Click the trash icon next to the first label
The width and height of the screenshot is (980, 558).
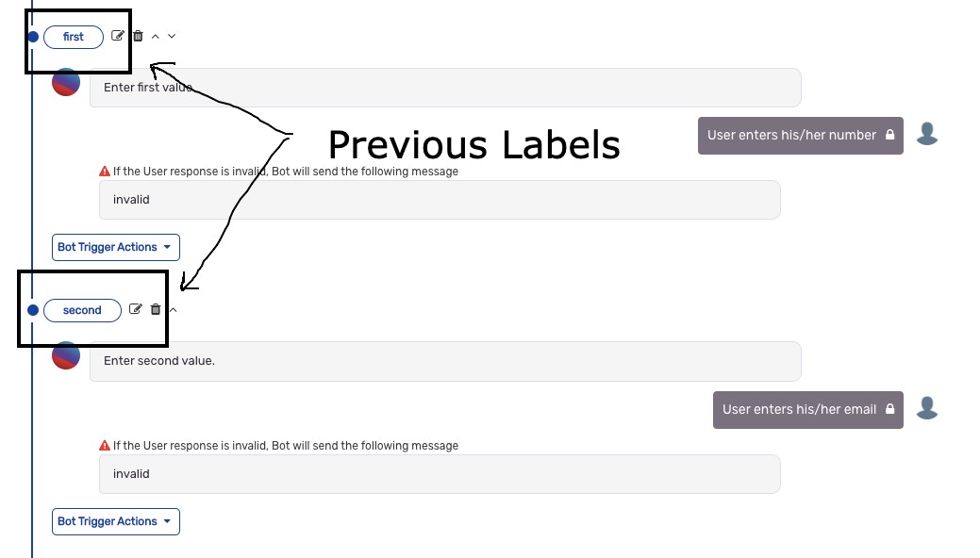click(x=138, y=35)
